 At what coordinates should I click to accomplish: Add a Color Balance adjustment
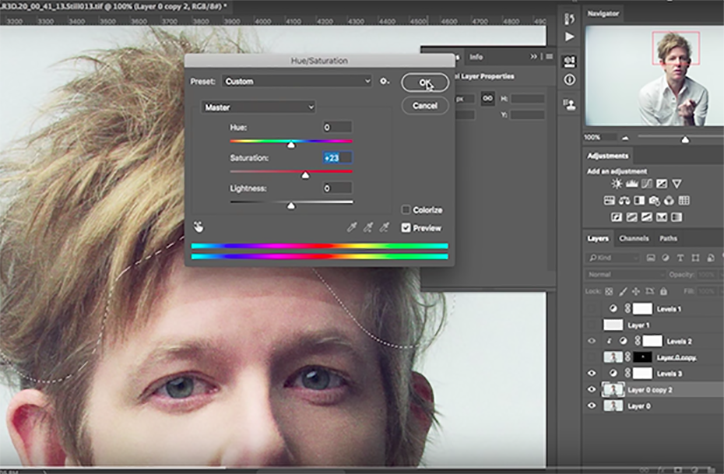(x=624, y=200)
